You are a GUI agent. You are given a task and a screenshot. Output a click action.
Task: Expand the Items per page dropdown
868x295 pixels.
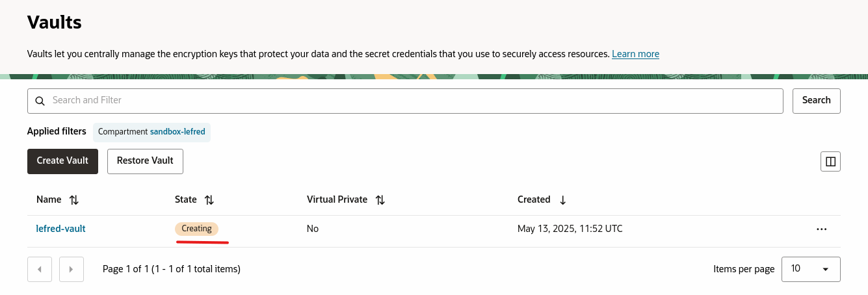tap(811, 269)
